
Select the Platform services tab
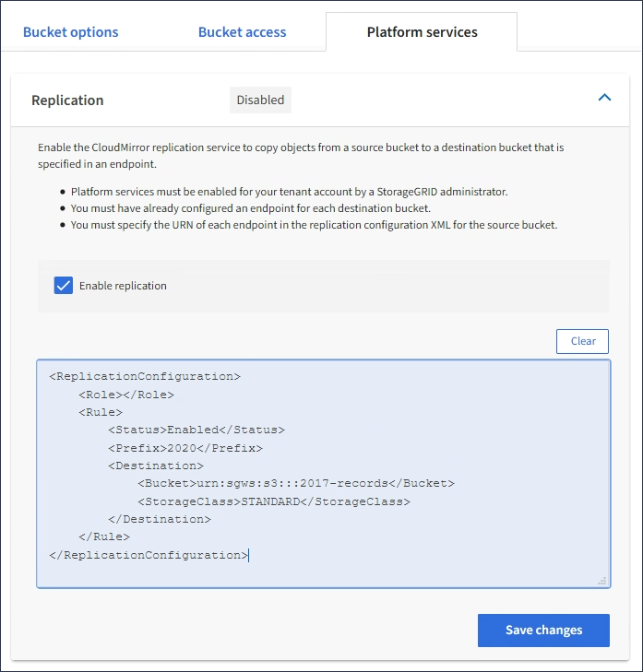click(422, 32)
